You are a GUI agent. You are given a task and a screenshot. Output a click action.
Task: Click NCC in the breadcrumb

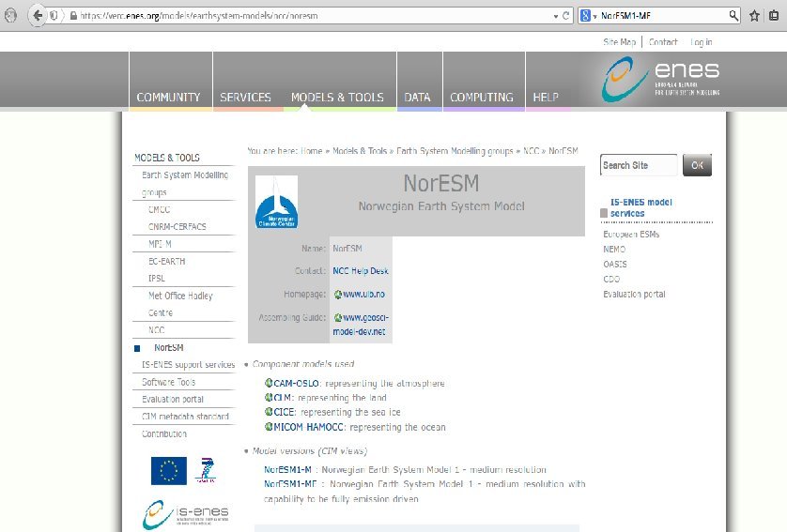(531, 151)
